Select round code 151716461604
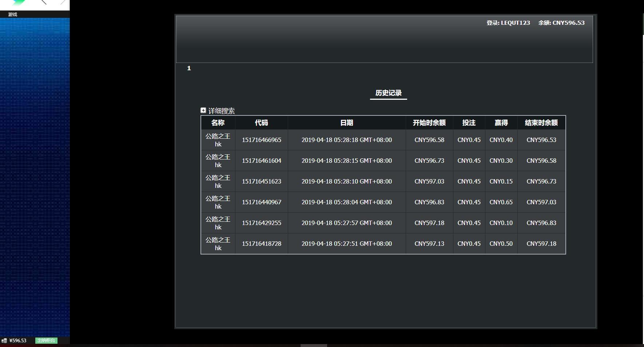 point(262,161)
